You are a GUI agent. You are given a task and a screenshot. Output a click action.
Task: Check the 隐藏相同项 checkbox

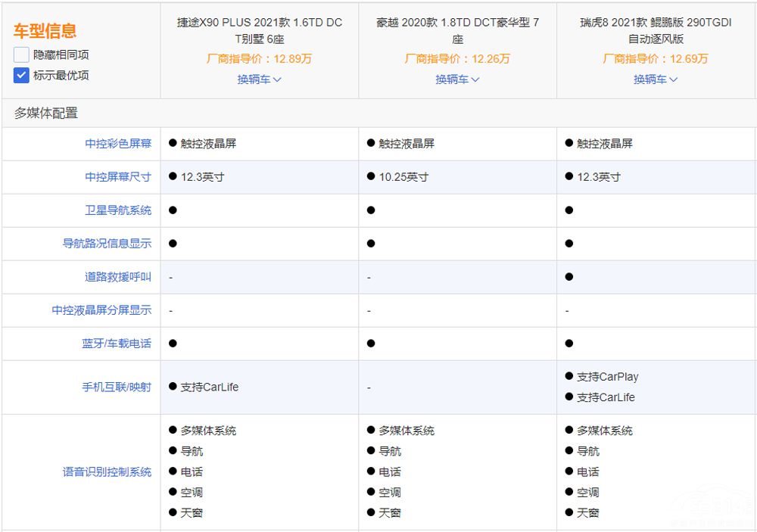click(21, 55)
